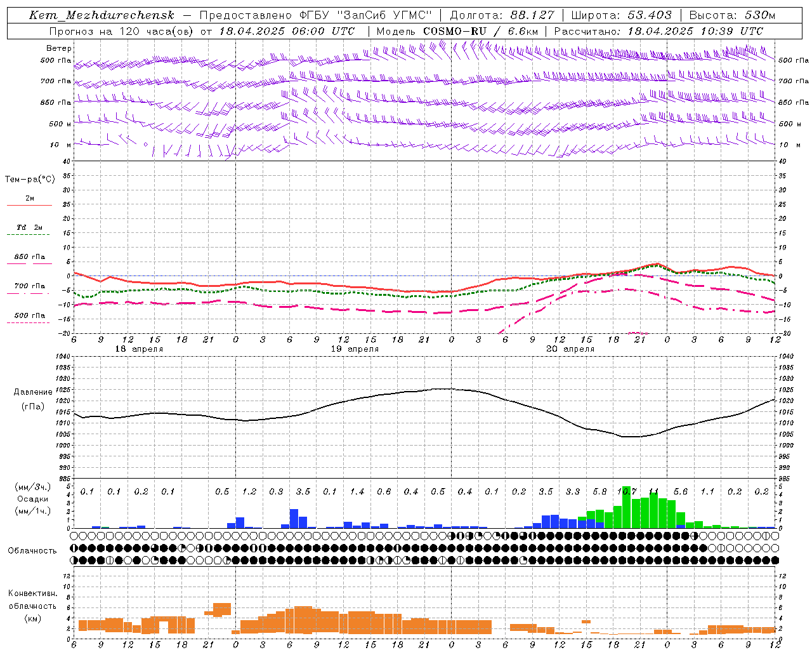Image resolution: width=812 pixels, height=650 pixels.
Task: Click the 700 гПа temperature legend label
Action: tap(30, 286)
